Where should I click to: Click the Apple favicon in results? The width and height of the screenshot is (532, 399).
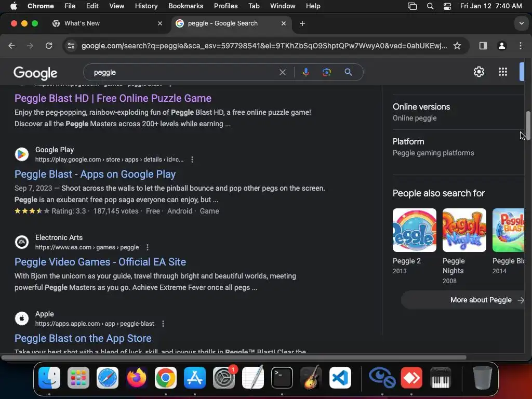point(22,318)
